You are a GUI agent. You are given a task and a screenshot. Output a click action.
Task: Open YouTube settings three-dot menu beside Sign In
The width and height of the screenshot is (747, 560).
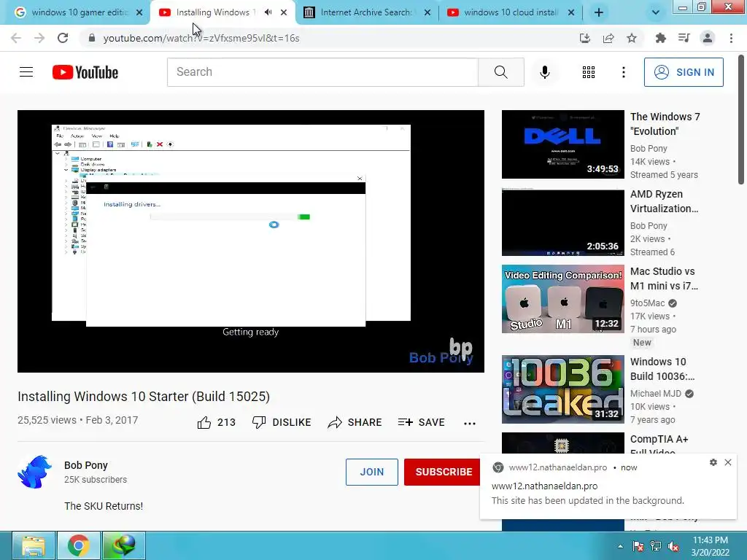[623, 72]
